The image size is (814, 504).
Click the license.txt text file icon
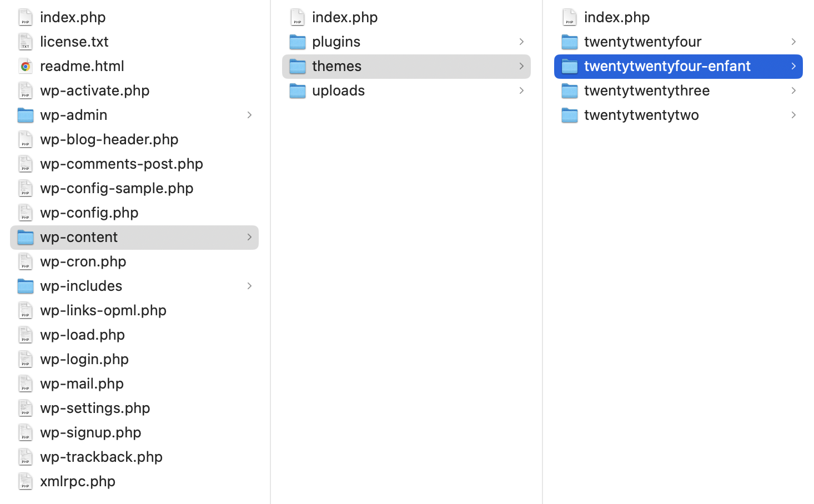(26, 42)
